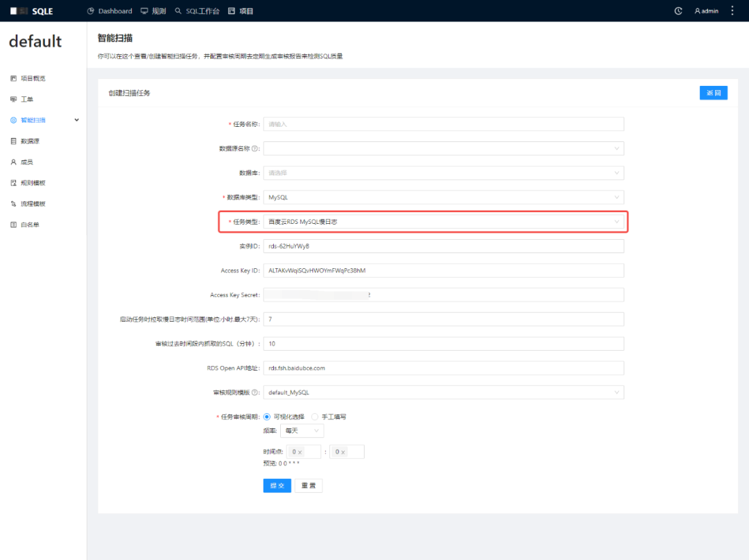Collapse the 智能扫描 sidebar chevron
749x560 pixels.
click(76, 121)
